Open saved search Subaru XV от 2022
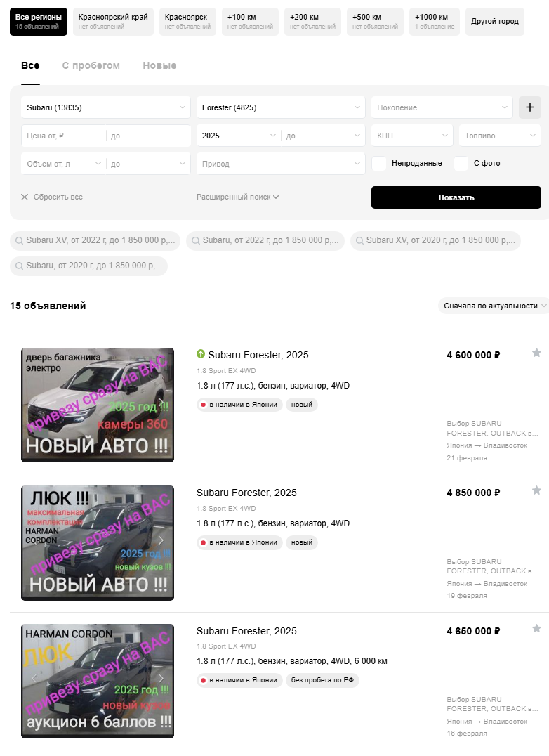549x756 pixels. [95, 240]
